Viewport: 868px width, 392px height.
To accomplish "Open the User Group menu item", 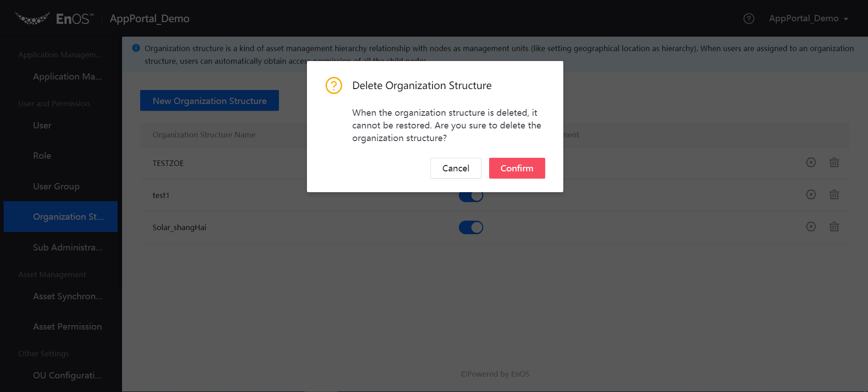I will (x=56, y=186).
